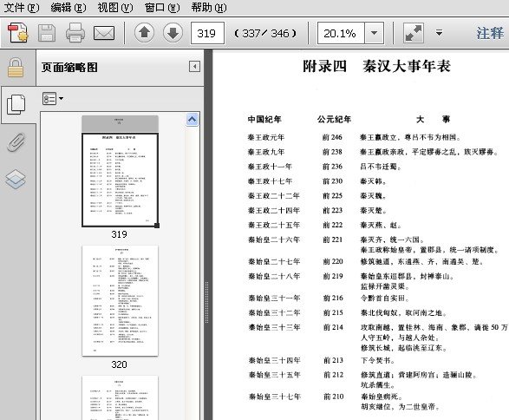
Task: Click the 秦王政二十五年 row text
Action: 274,225
